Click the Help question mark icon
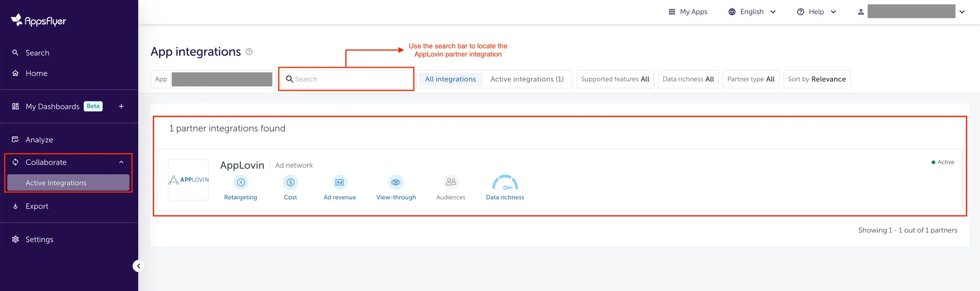This screenshot has width=980, height=291. pyautogui.click(x=800, y=11)
